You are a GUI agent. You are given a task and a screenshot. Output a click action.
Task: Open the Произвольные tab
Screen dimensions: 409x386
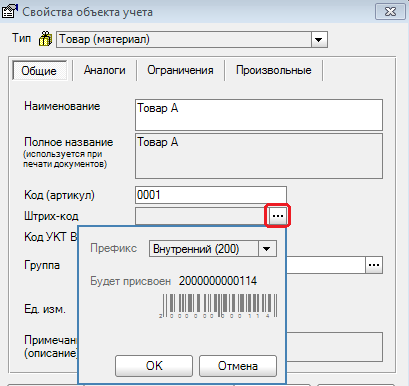coord(274,70)
